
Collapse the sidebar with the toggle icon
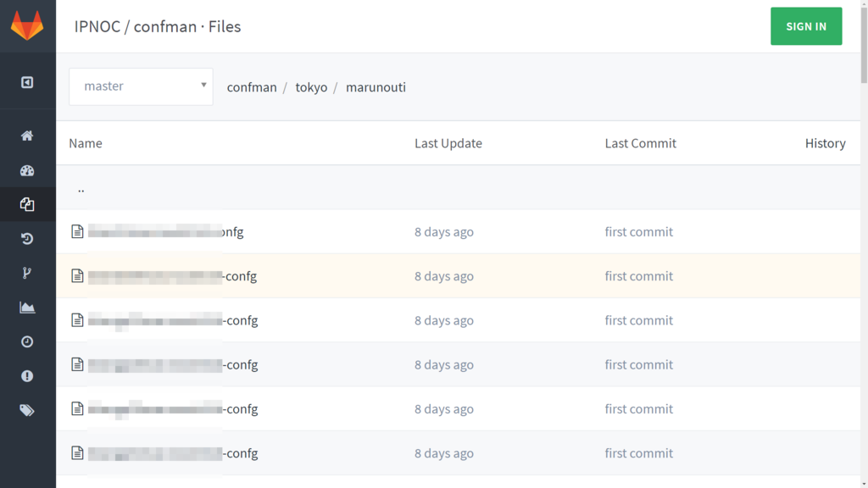point(27,82)
